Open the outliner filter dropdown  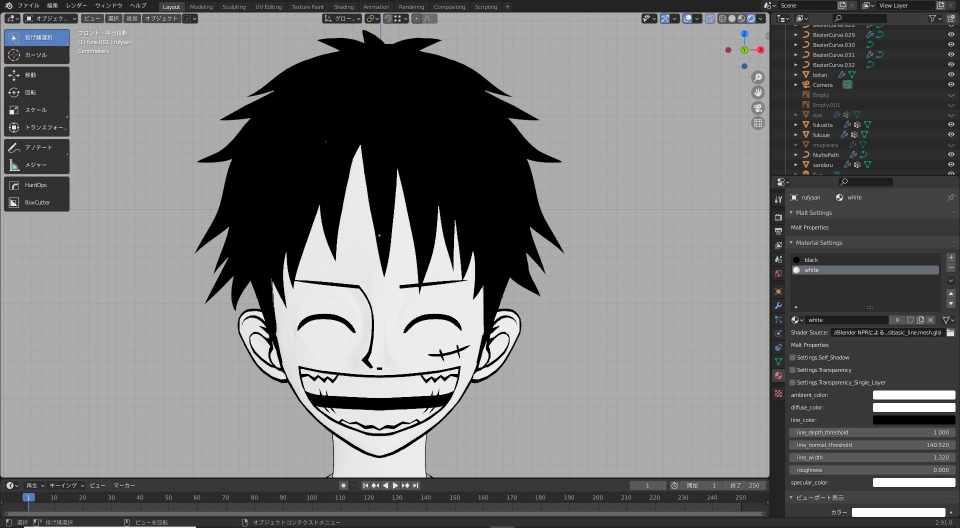pyautogui.click(x=935, y=18)
